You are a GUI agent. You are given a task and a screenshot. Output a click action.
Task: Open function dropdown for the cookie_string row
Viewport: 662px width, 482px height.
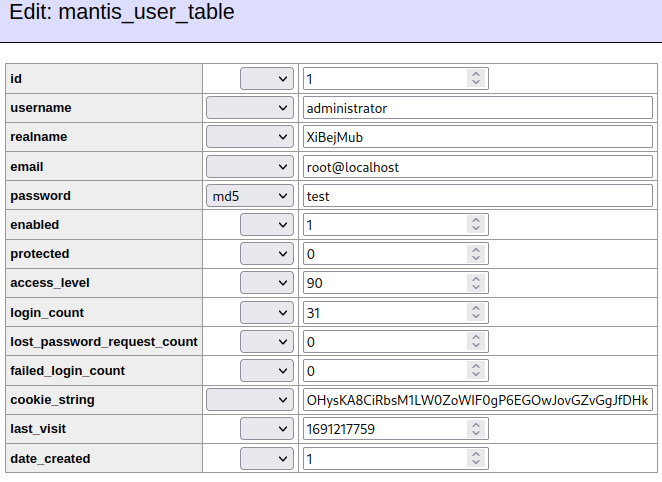pos(250,400)
